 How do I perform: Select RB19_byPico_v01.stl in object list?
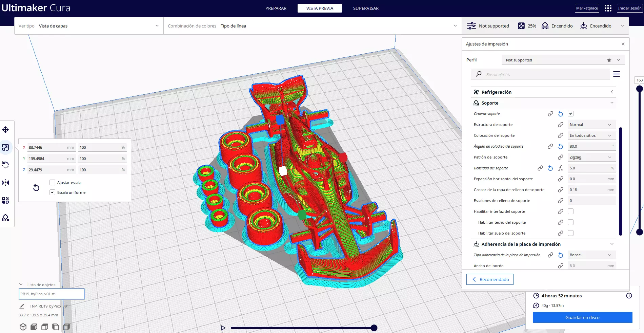tap(52, 294)
